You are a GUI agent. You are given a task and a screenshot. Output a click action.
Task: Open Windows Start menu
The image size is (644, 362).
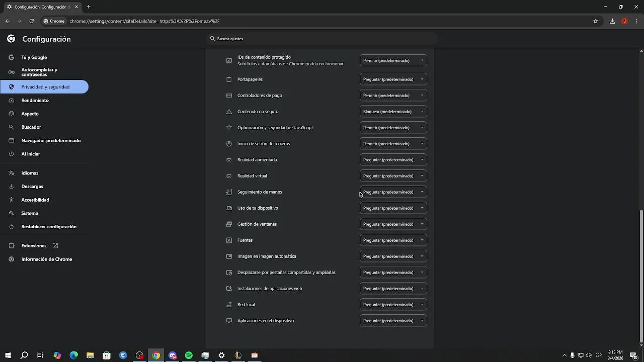pos(8,355)
